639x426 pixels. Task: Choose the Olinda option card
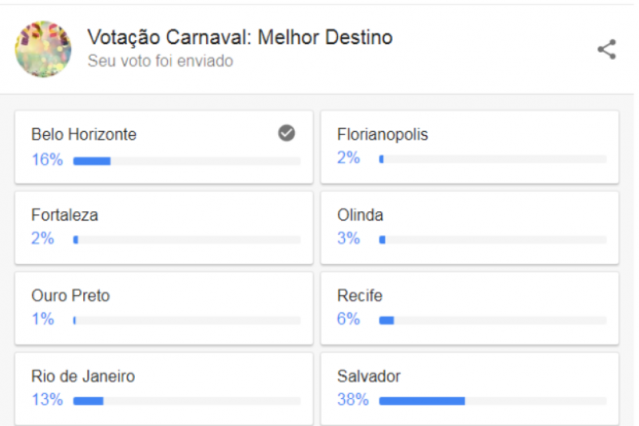point(470,228)
